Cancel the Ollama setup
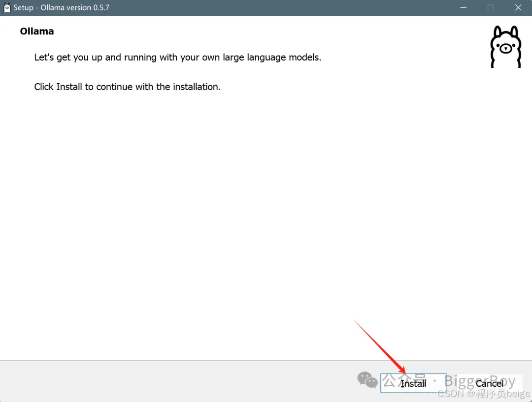532x402 pixels. pos(490,383)
